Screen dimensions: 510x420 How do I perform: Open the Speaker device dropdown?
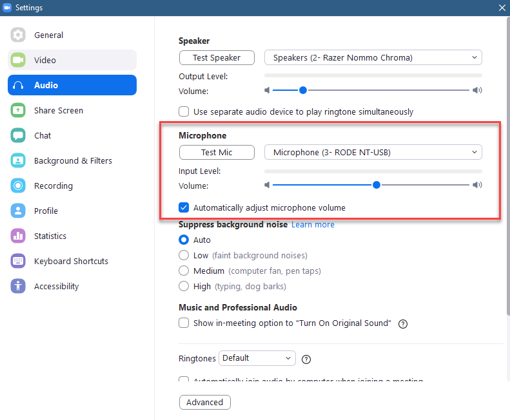tap(373, 57)
